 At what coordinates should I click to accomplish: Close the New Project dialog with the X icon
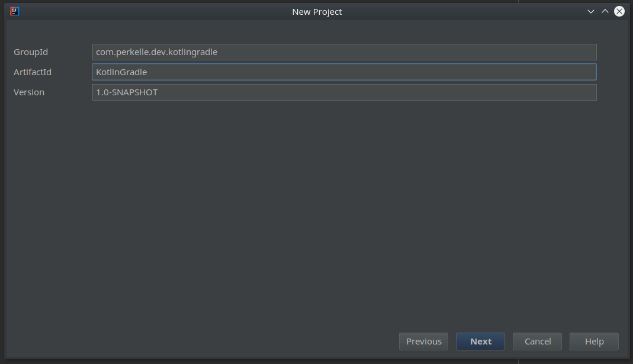(x=619, y=11)
